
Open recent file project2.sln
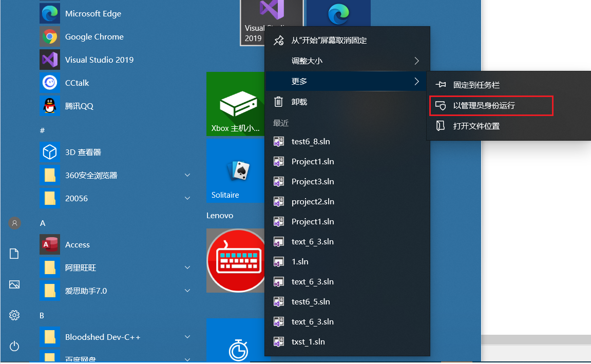pyautogui.click(x=348, y=202)
